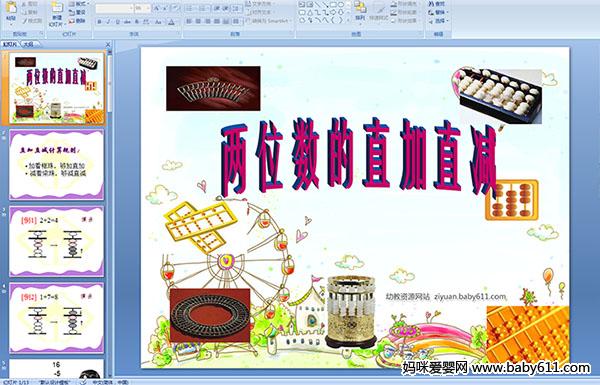
Task: Switch to the Outline tab in left pane
Action: click(28, 44)
